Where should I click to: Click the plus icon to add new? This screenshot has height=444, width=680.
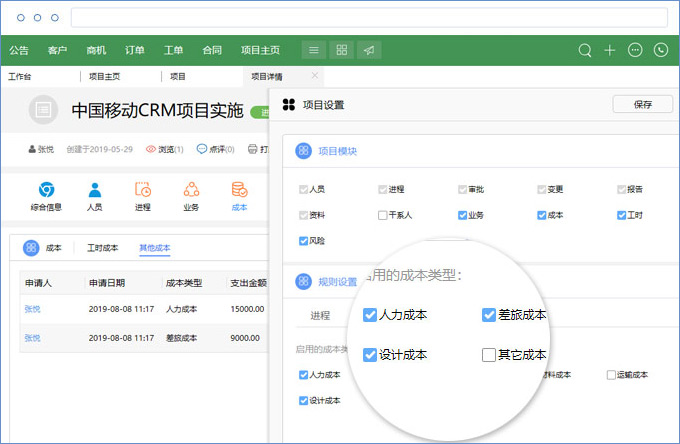[610, 50]
